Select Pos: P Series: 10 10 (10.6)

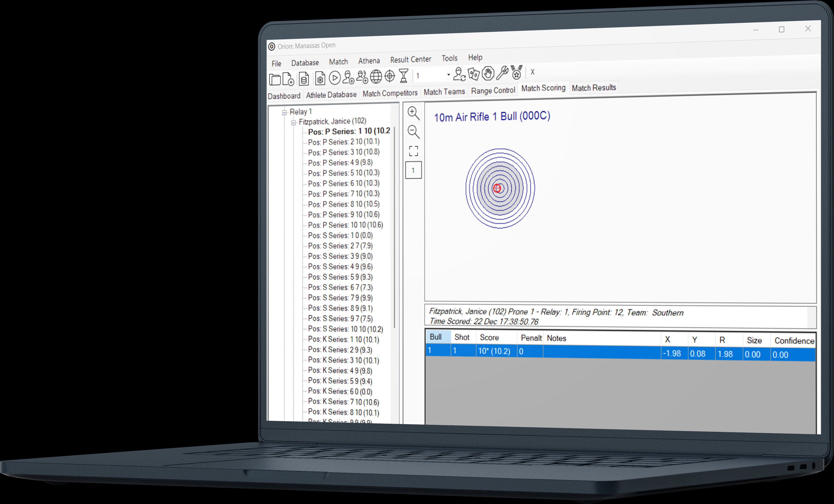tap(346, 225)
